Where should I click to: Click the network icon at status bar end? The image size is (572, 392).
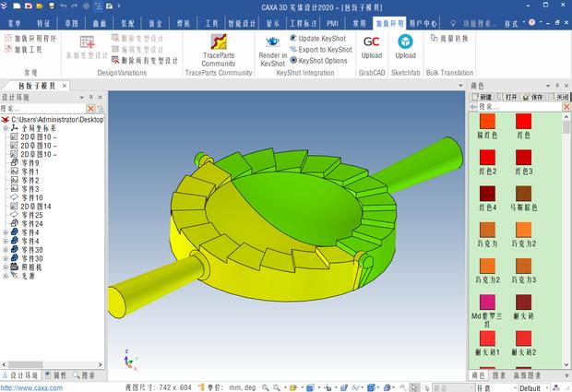556,387
